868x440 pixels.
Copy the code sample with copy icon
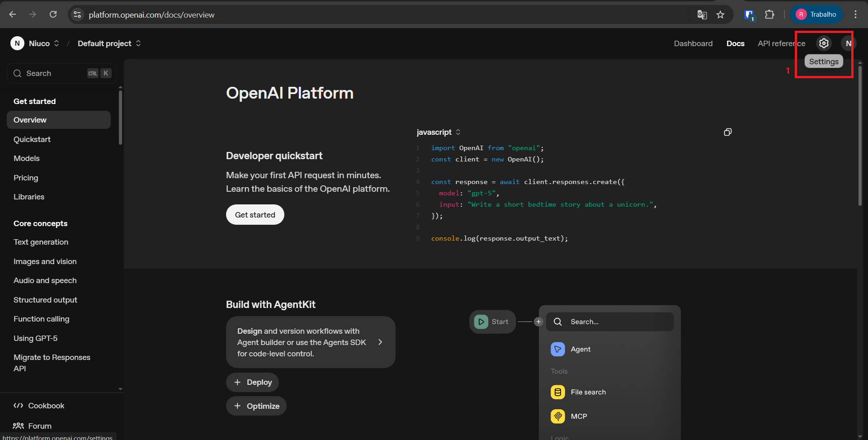[727, 132]
